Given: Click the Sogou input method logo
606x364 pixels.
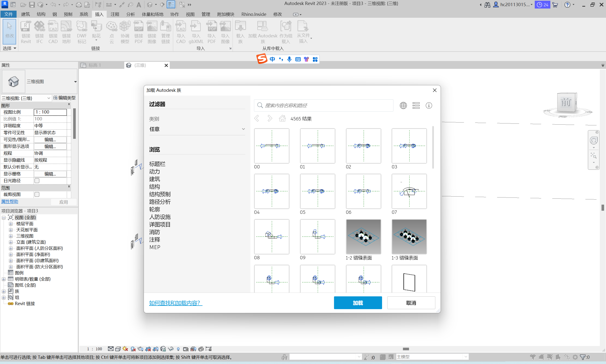Looking at the screenshot, I should pyautogui.click(x=262, y=59).
